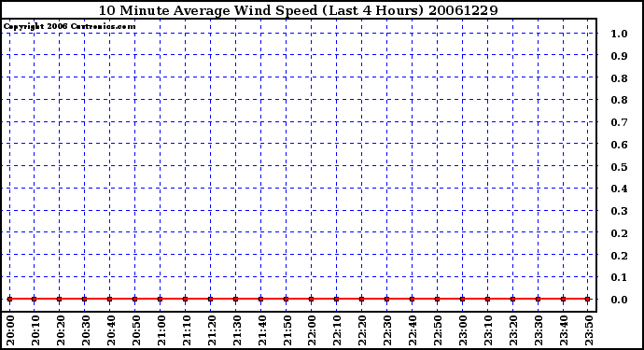
Task: Click the 23:40 time axis label
Action: tap(564, 331)
